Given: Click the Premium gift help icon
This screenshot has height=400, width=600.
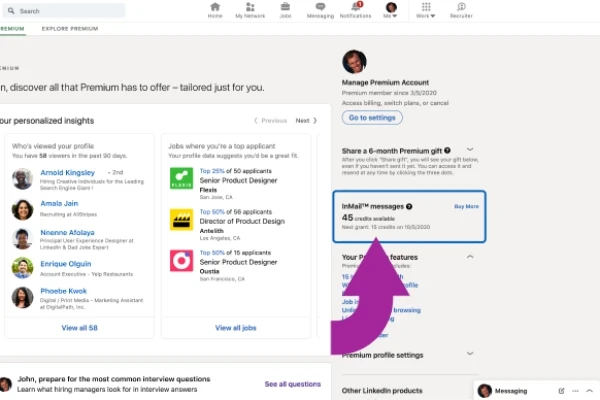Looking at the screenshot, I should click(x=447, y=150).
